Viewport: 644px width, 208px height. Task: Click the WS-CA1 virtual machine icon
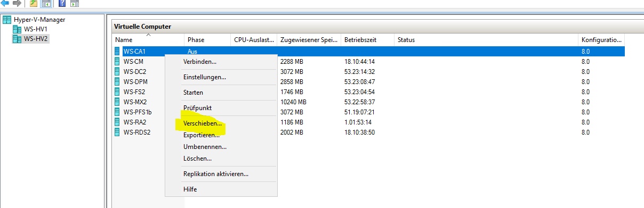point(118,51)
